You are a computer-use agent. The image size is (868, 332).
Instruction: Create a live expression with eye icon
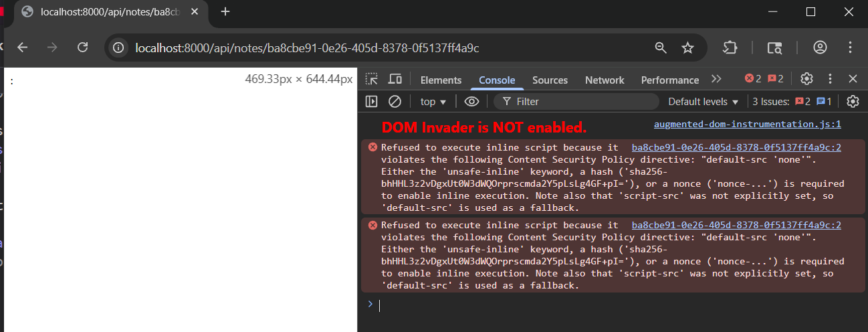click(x=471, y=102)
